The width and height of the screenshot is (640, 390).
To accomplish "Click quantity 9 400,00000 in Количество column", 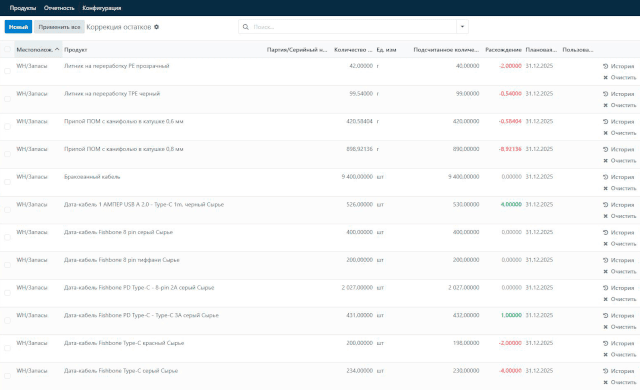I will [357, 177].
